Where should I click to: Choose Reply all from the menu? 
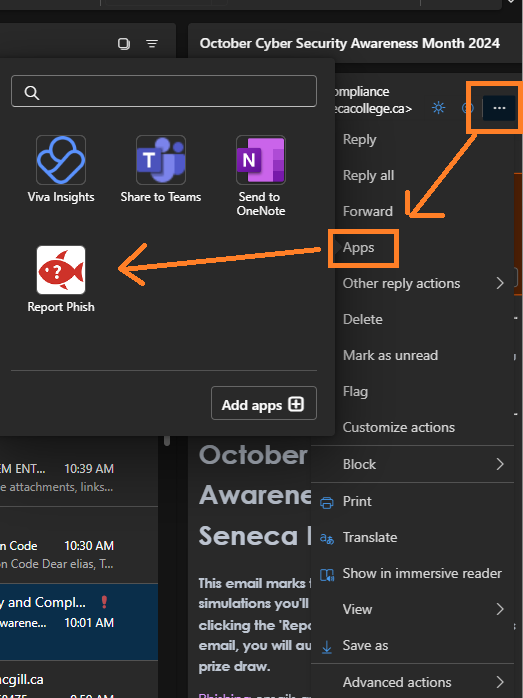tap(368, 175)
